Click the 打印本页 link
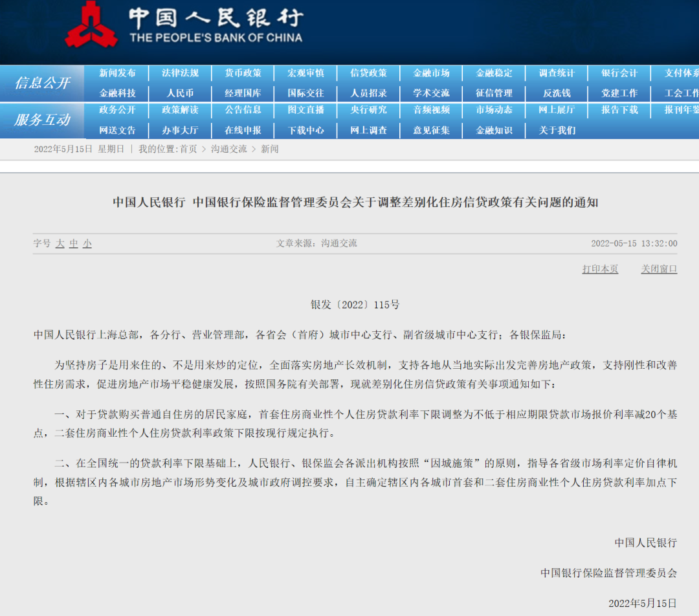Image resolution: width=699 pixels, height=616 pixels. [x=599, y=269]
